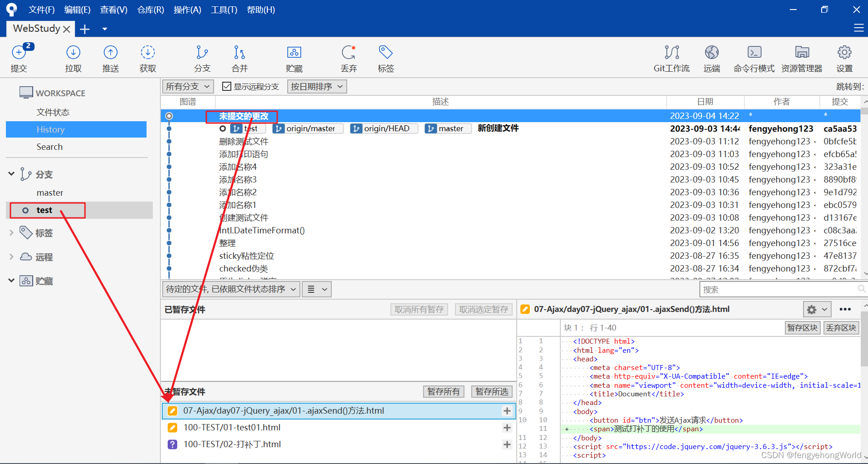The image size is (868, 464).
Task: Open the tab list dropdown arrow
Action: (x=105, y=29)
